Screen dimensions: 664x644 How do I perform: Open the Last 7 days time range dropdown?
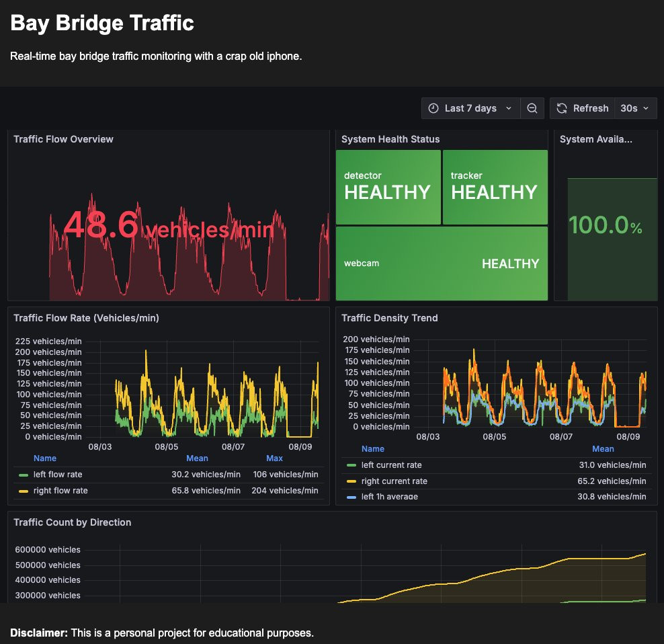[x=470, y=108]
